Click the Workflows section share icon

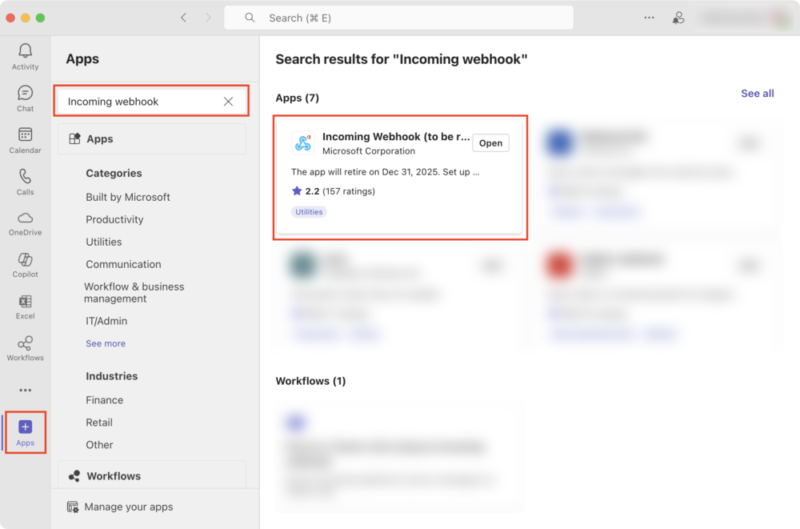click(74, 476)
